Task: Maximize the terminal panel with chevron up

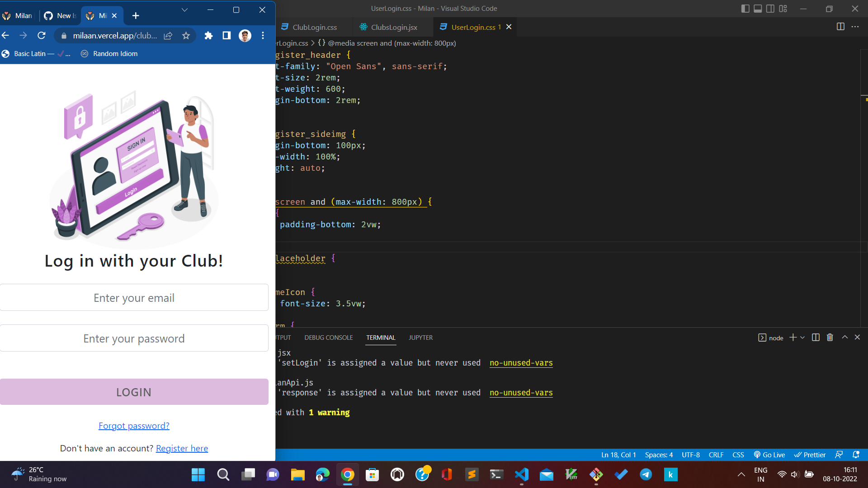Action: (x=844, y=338)
